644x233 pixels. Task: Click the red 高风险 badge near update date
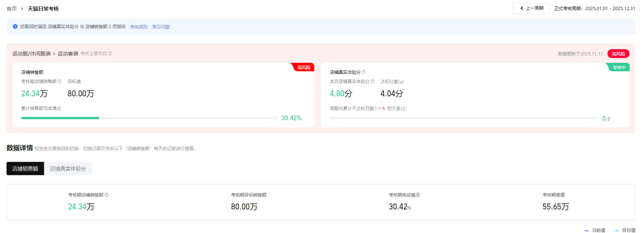point(618,54)
